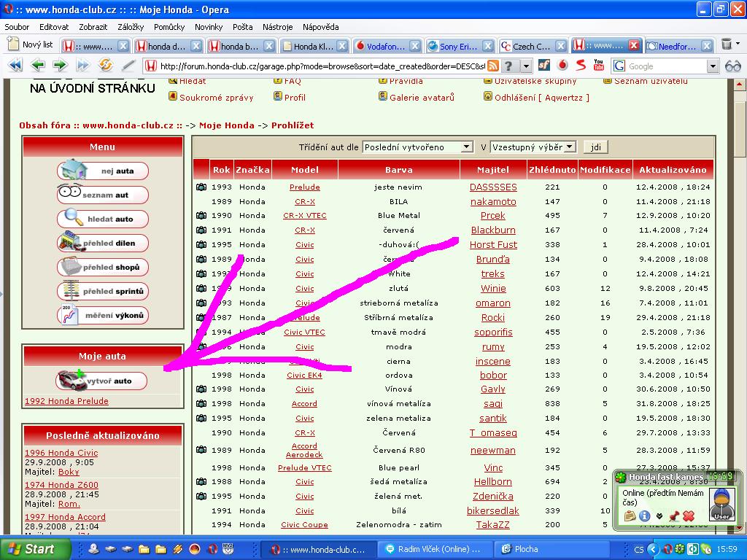Click camera icon beside 1993 Honda Prelude row
Image resolution: width=747 pixels, height=560 pixels.
point(201,187)
